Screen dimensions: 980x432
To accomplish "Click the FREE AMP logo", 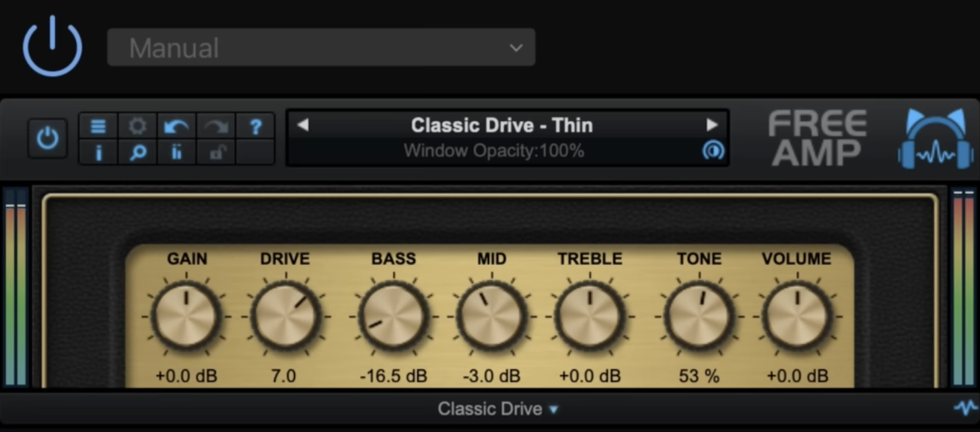I will pos(817,139).
